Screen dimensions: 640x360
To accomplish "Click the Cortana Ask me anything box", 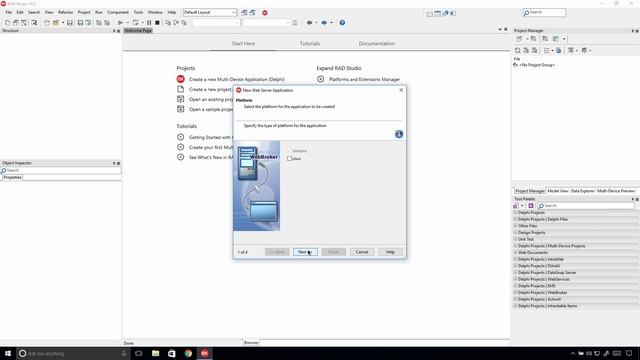I will coord(73,353).
